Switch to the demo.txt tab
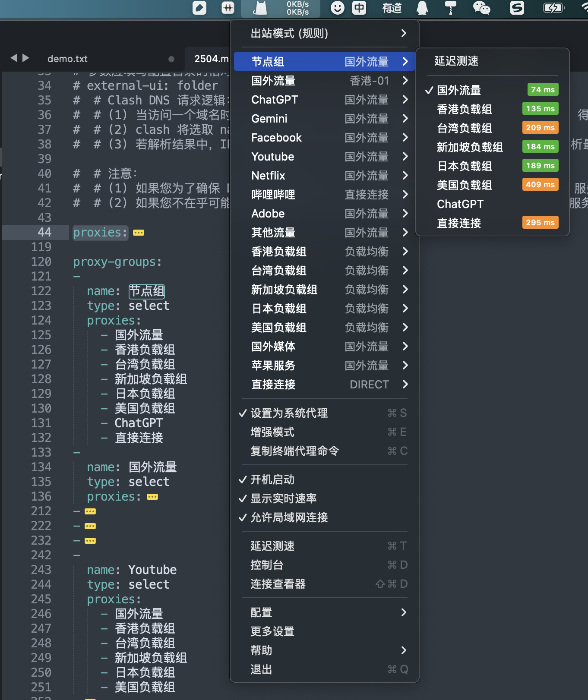The height and width of the screenshot is (700, 588). tap(67, 59)
